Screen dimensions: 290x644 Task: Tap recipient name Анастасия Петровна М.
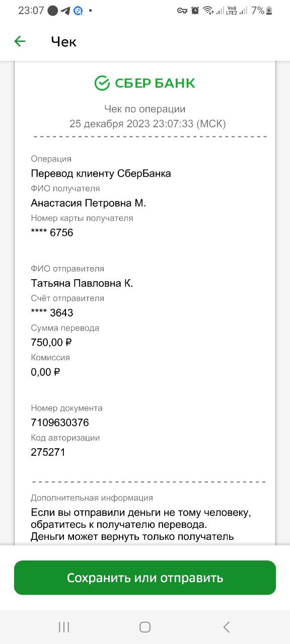click(x=89, y=203)
